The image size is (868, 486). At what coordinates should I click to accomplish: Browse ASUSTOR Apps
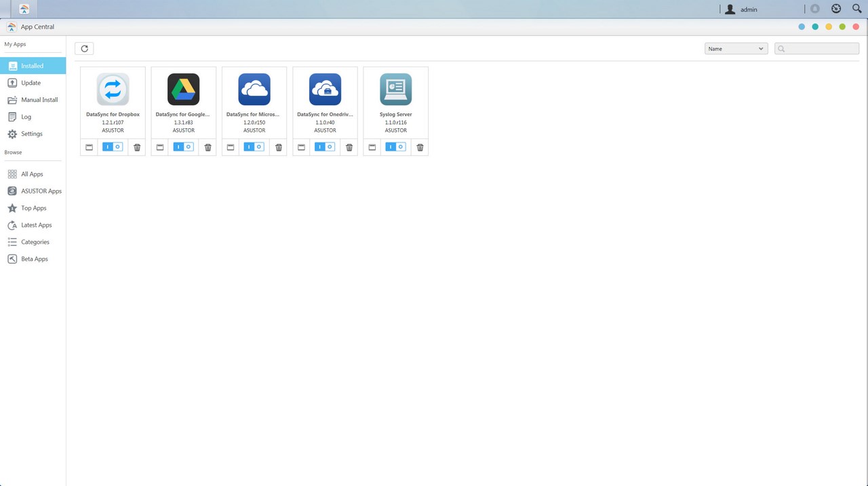coord(33,191)
